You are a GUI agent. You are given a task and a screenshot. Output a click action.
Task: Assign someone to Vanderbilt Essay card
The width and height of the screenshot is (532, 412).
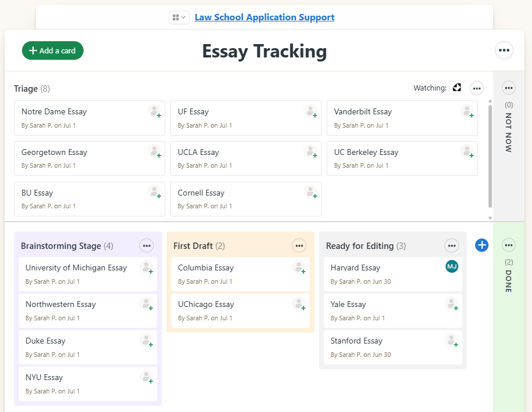(x=468, y=111)
